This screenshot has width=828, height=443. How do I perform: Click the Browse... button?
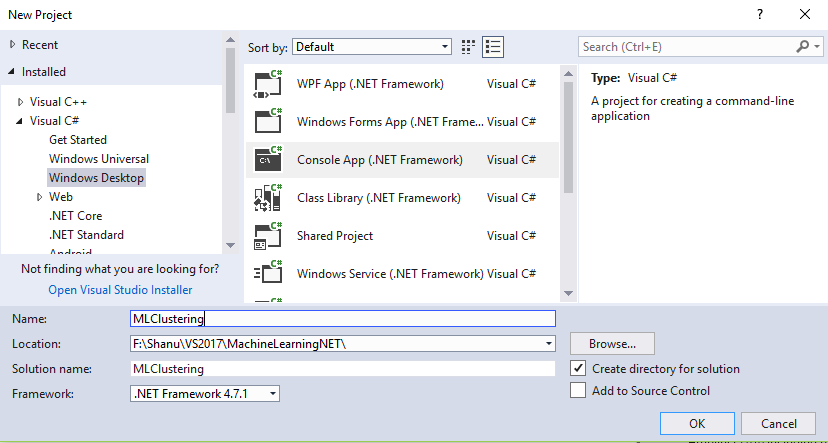point(613,344)
